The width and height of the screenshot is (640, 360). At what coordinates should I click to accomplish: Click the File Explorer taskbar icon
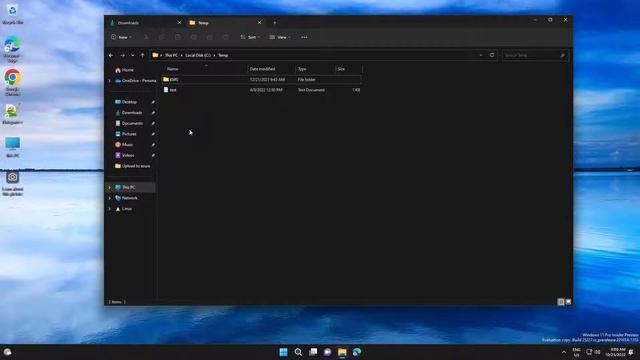coord(342,352)
